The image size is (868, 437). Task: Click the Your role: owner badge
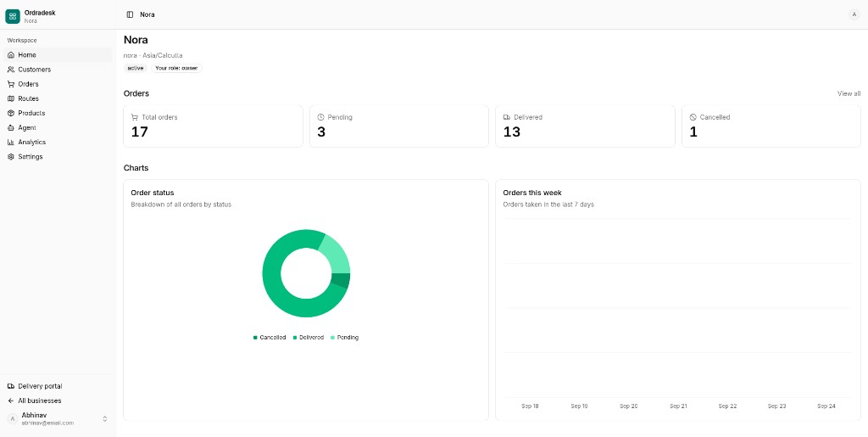pos(176,68)
